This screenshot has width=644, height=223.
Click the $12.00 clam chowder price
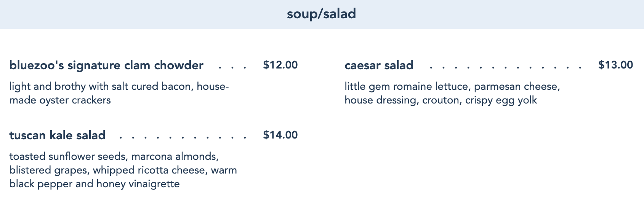click(280, 65)
